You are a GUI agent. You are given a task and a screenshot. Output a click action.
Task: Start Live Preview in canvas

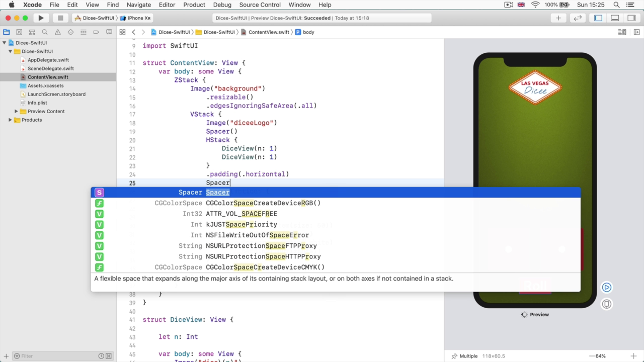click(607, 288)
